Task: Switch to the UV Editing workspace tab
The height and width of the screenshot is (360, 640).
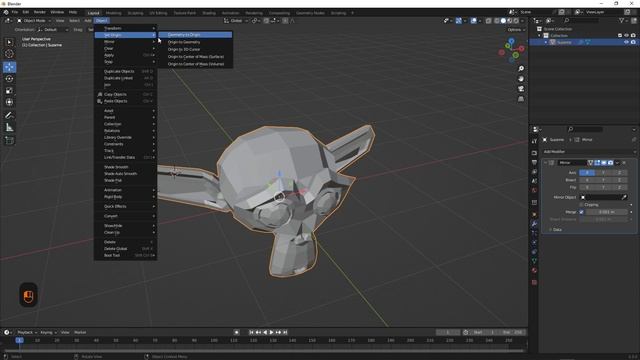Action: click(158, 13)
